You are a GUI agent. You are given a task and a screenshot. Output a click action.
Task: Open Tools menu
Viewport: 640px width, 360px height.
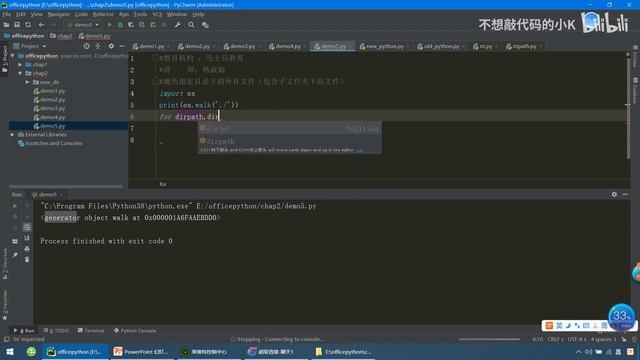140,14
